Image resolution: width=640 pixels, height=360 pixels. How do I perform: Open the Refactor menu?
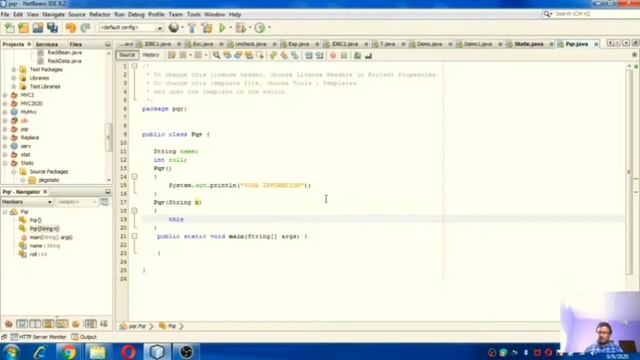[x=100, y=14]
